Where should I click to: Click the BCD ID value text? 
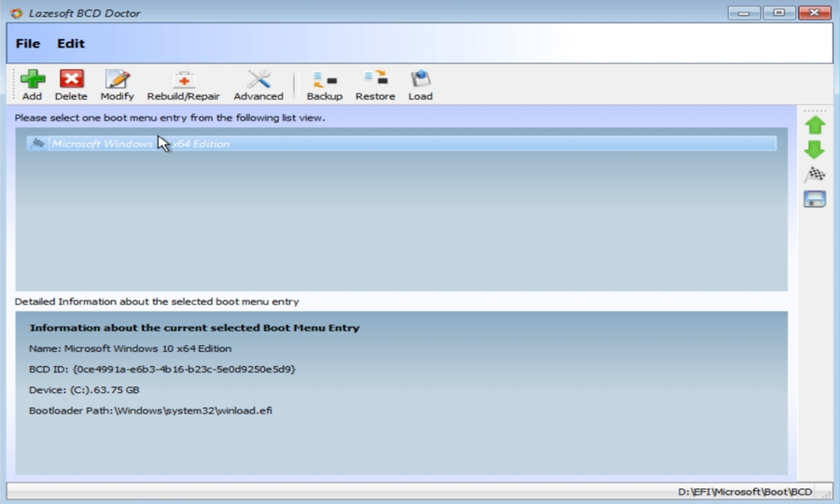pos(184,369)
